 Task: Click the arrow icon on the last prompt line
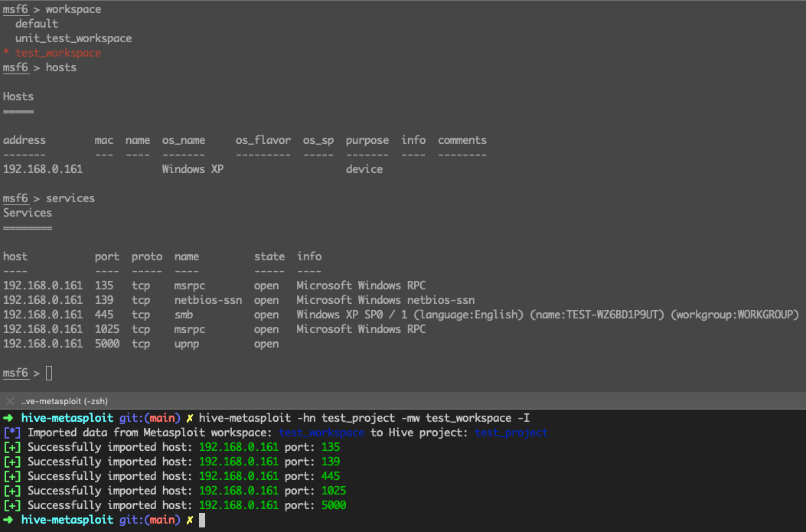[x=8, y=520]
